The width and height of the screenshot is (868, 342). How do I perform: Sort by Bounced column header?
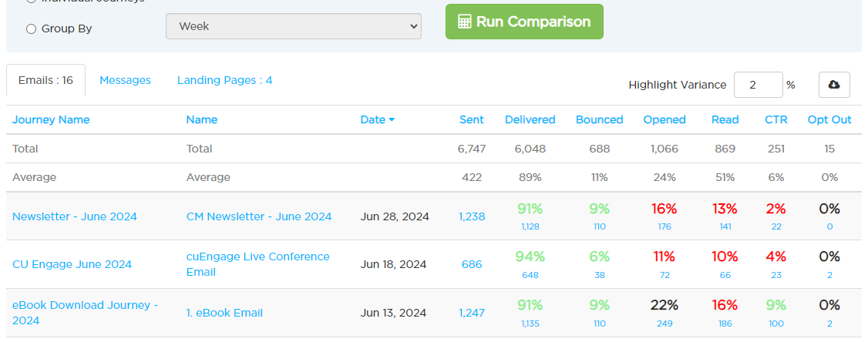[600, 119]
